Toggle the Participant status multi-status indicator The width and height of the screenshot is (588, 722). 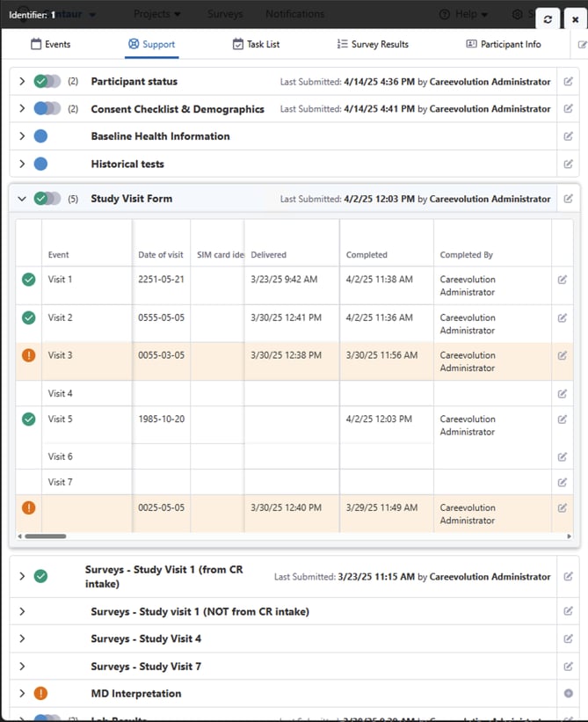(x=47, y=82)
